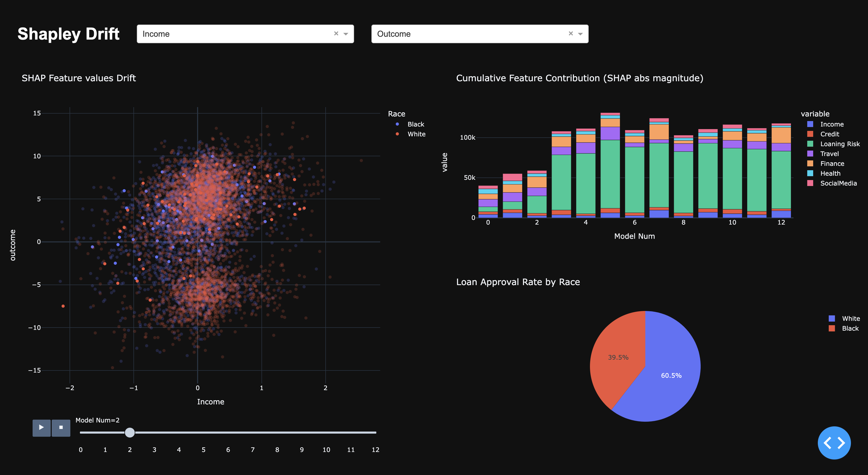Toggle Travel variable in bar legend
The height and width of the screenshot is (475, 868).
point(829,154)
